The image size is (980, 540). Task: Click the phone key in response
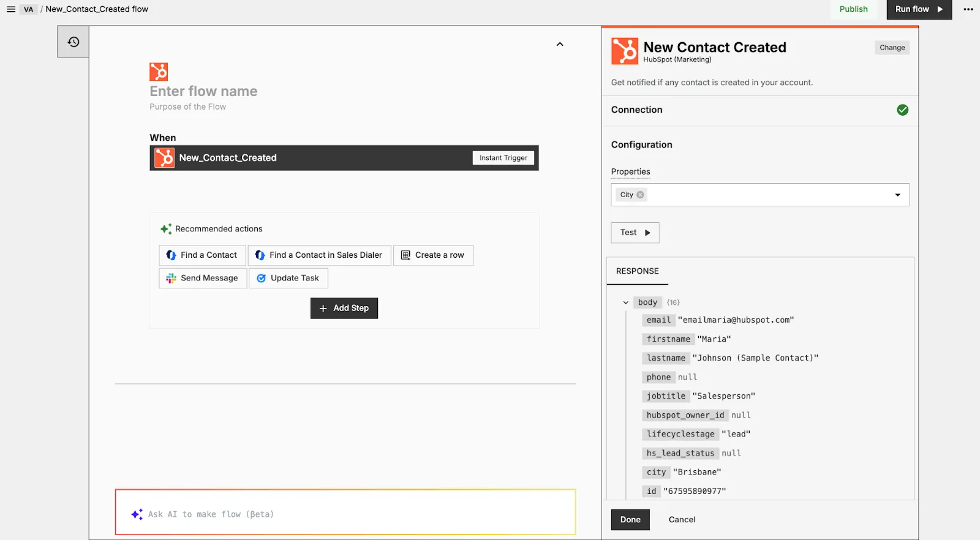pyautogui.click(x=658, y=377)
